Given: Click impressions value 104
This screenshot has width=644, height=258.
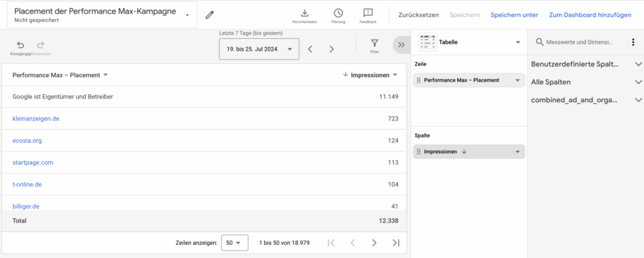Looking at the screenshot, I should tap(393, 185).
